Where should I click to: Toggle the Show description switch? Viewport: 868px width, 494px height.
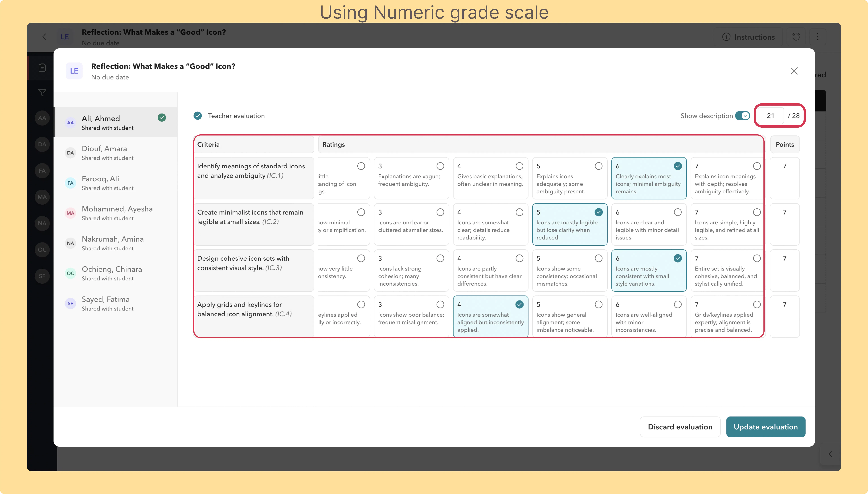(742, 116)
